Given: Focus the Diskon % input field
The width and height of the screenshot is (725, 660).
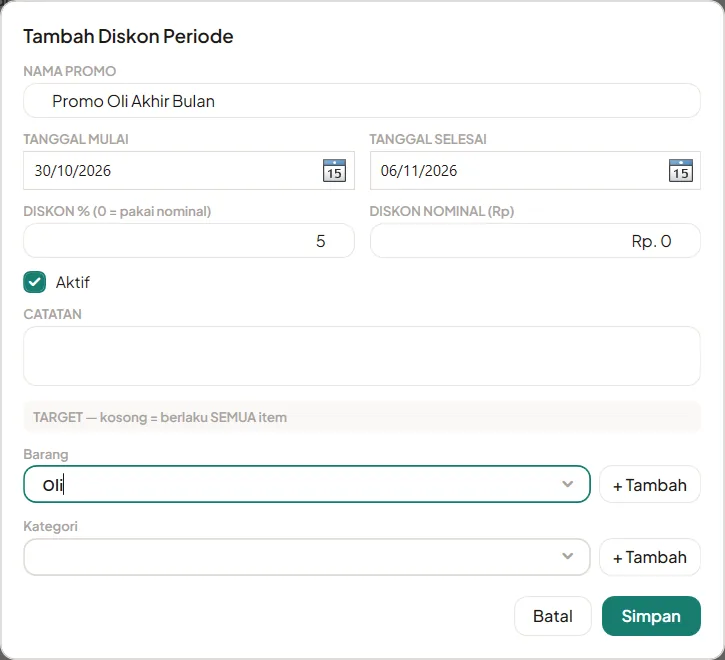Looking at the screenshot, I should coord(189,241).
